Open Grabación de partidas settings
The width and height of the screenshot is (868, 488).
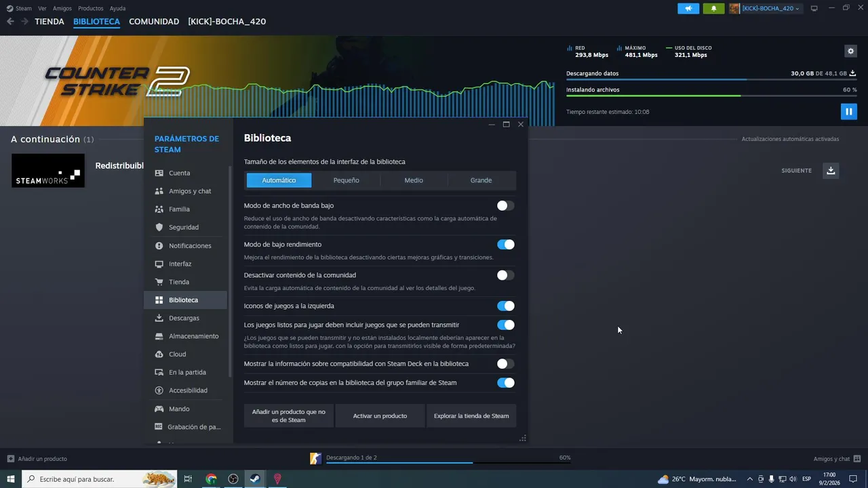tap(185, 427)
